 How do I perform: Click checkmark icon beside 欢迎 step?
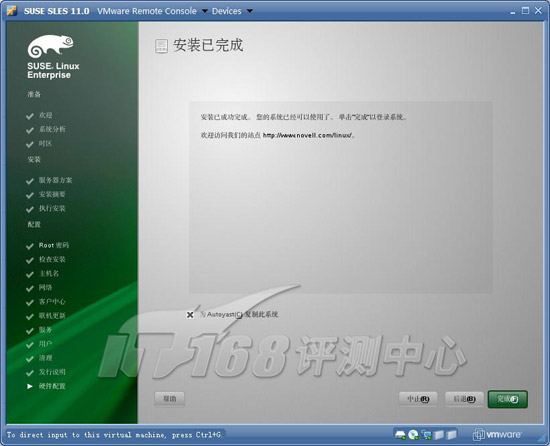coord(30,116)
